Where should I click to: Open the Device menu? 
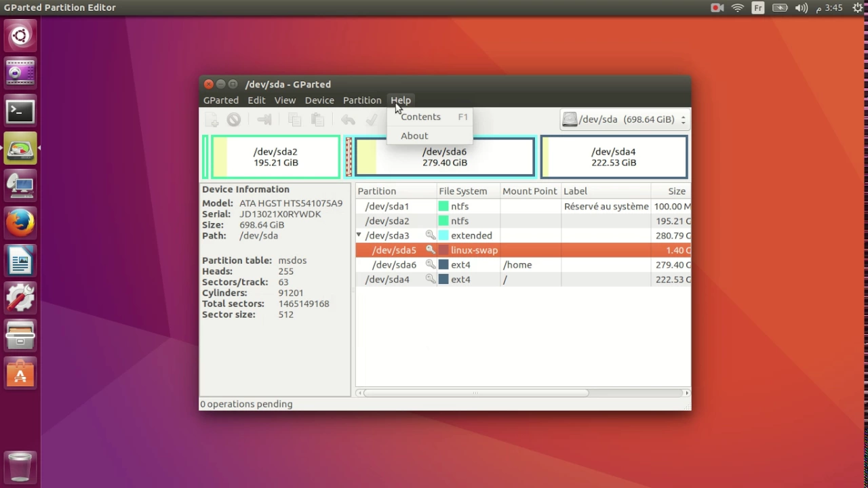(319, 100)
